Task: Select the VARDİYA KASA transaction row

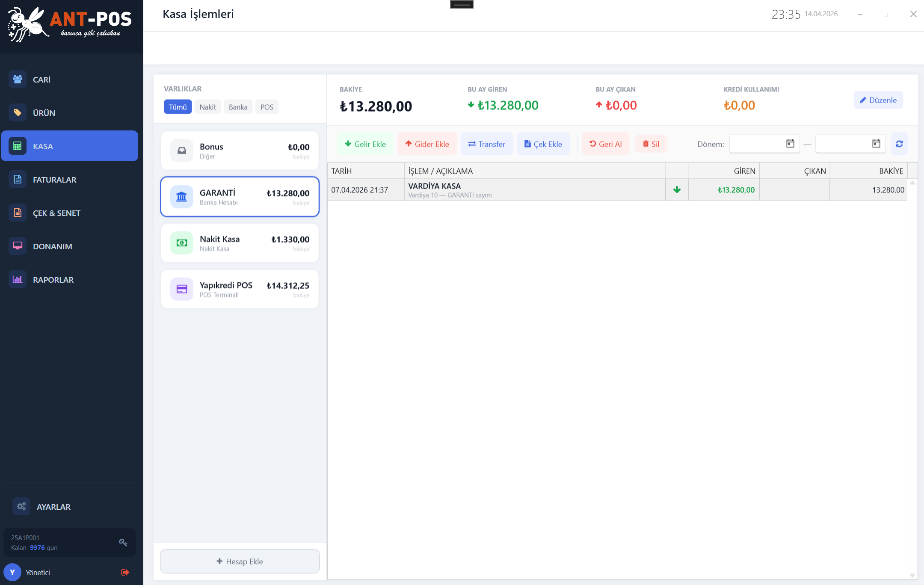Action: click(x=535, y=190)
